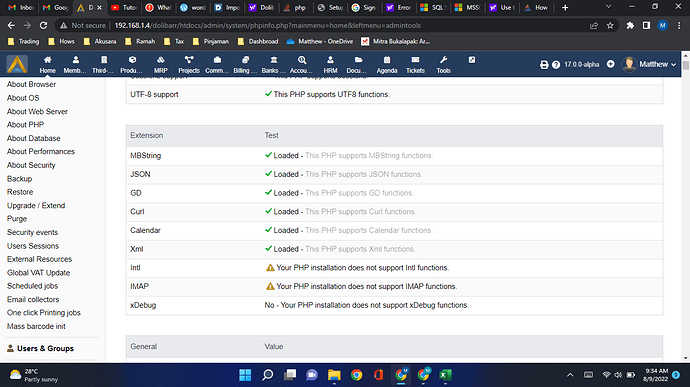Open the tab search chevron dropdown
690x387 pixels.
[608, 7]
